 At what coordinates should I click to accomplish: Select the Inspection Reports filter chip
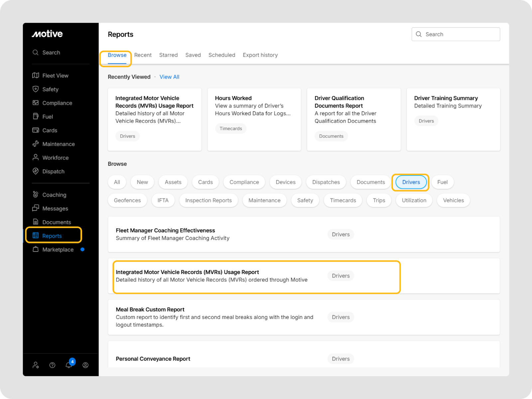pos(208,200)
